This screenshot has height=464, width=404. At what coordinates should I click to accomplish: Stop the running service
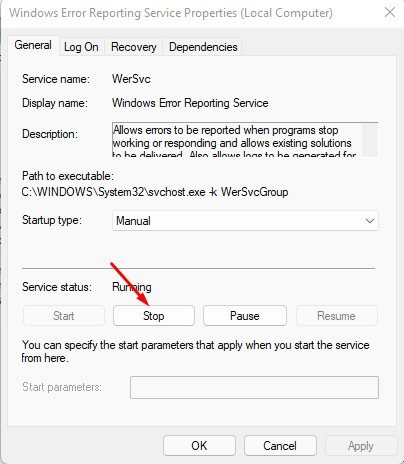(x=154, y=316)
